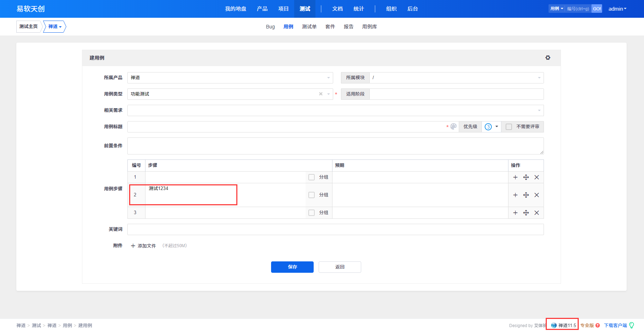Click the step 2 field containing 测试1234
This screenshot has height=331, width=644.
point(225,195)
